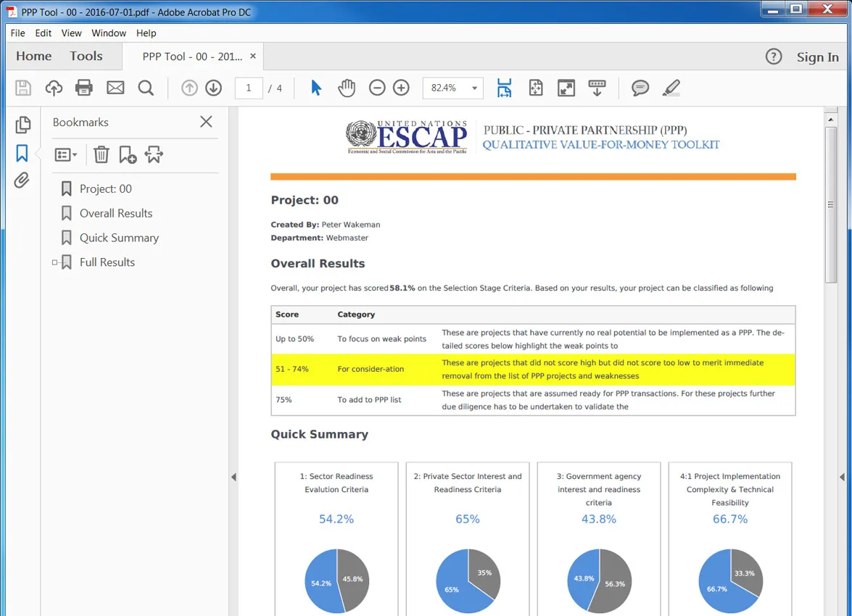Click the Find current bookmark icon
The image size is (852, 616).
pyautogui.click(x=154, y=155)
